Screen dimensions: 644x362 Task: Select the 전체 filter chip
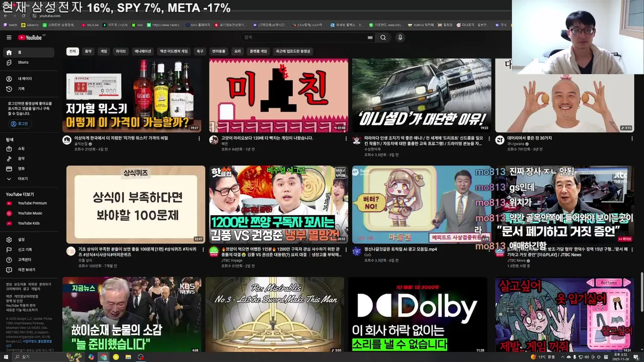(x=72, y=51)
